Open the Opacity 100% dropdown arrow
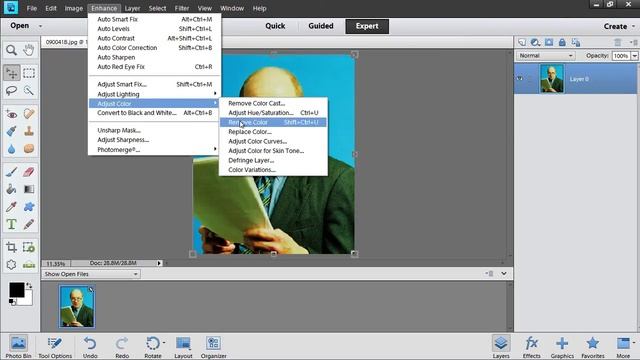This screenshot has width=640, height=360. tap(635, 56)
